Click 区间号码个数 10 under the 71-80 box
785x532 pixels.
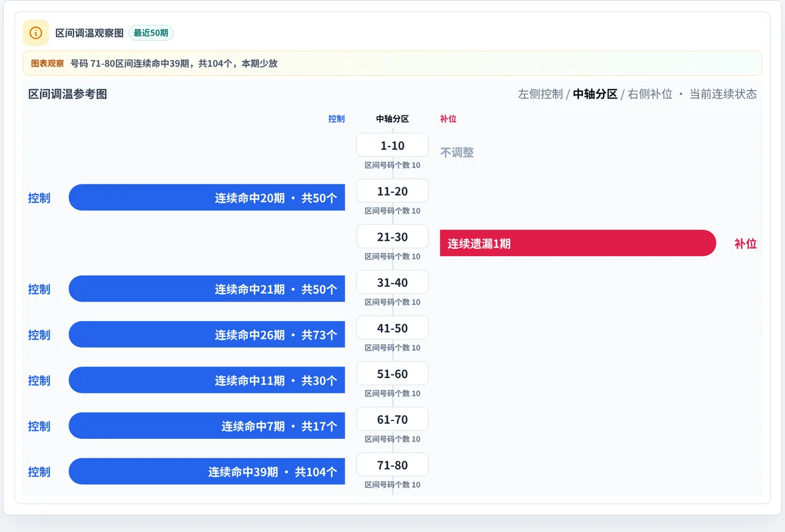pos(392,485)
